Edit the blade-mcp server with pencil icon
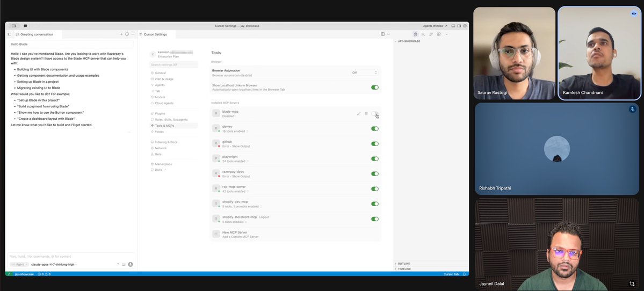This screenshot has height=291, width=644. pos(359,114)
